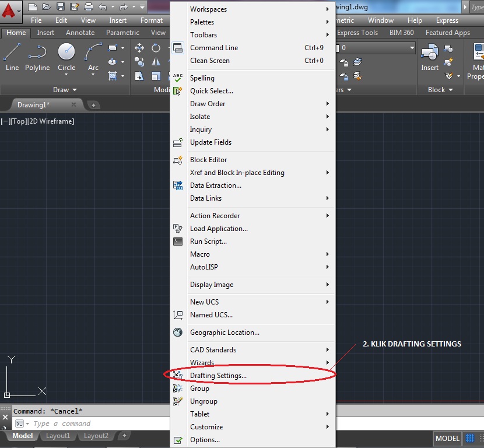This screenshot has height=448, width=484.
Task: Switch to paper space using MODEL toggle
Action: click(447, 439)
